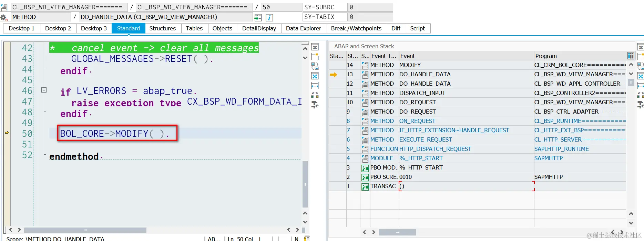The width and height of the screenshot is (644, 241).
Task: Click the info icon next to DO_HANDLE_DATA
Action: click(x=269, y=17)
